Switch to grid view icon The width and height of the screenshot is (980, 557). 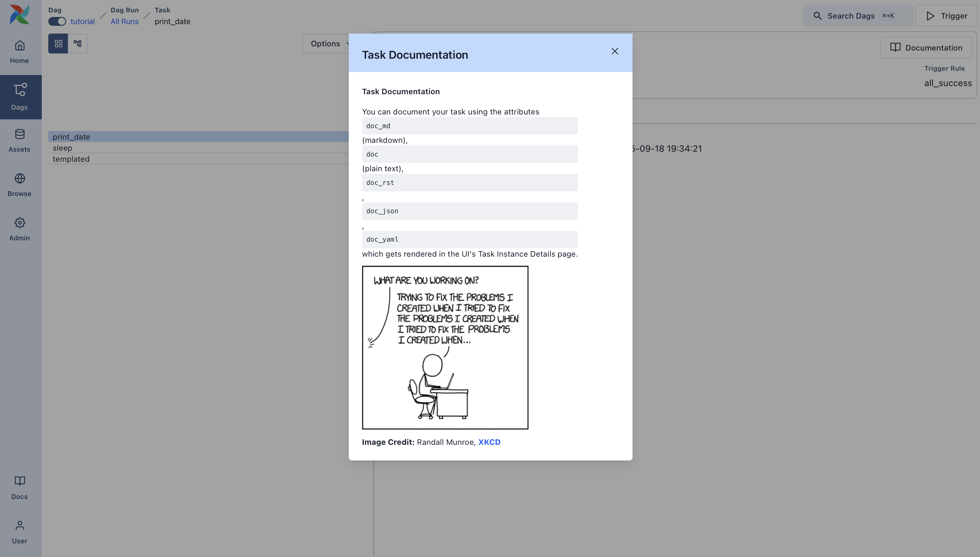(x=58, y=44)
